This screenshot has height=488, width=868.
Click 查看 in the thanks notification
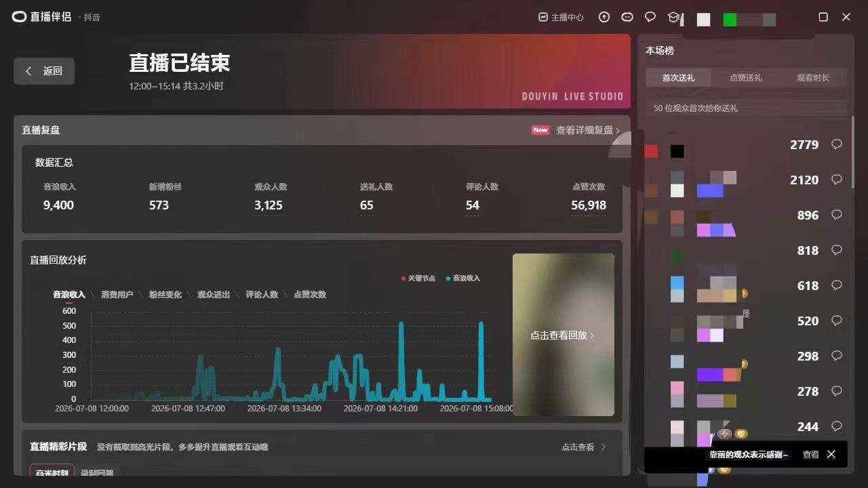pyautogui.click(x=811, y=455)
